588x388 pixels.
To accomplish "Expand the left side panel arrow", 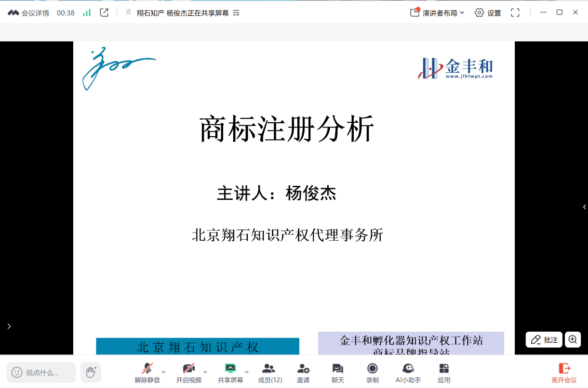I will 9,326.
